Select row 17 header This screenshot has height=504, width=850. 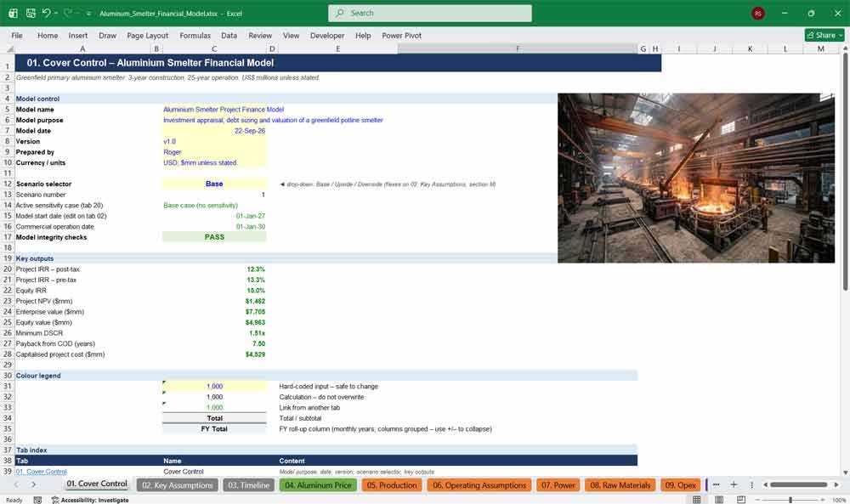(x=8, y=237)
